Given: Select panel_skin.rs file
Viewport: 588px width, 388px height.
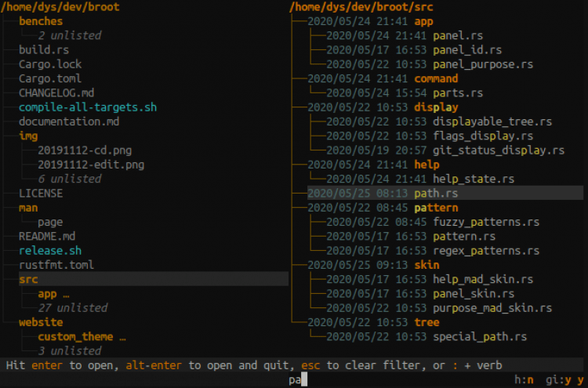Looking at the screenshot, I should point(474,294).
